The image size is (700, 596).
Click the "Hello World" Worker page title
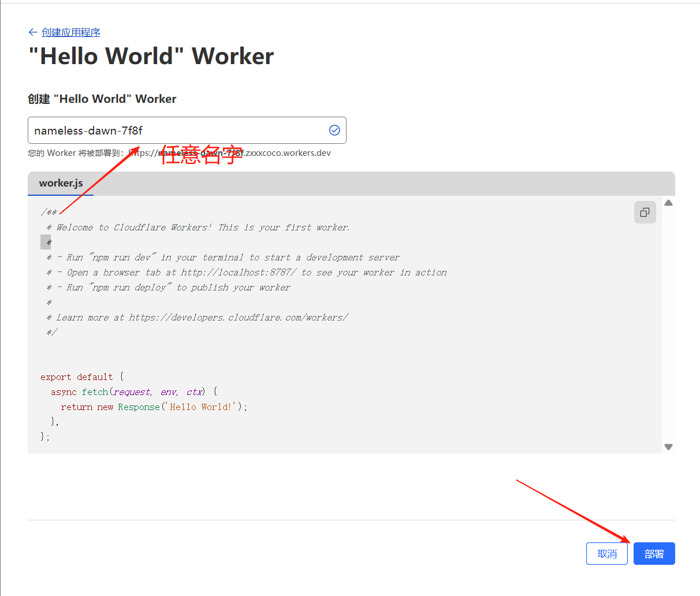(151, 56)
